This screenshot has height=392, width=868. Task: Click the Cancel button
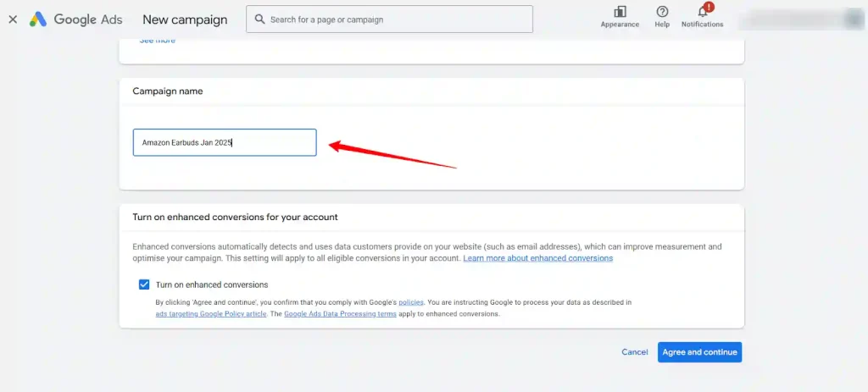[x=635, y=352]
